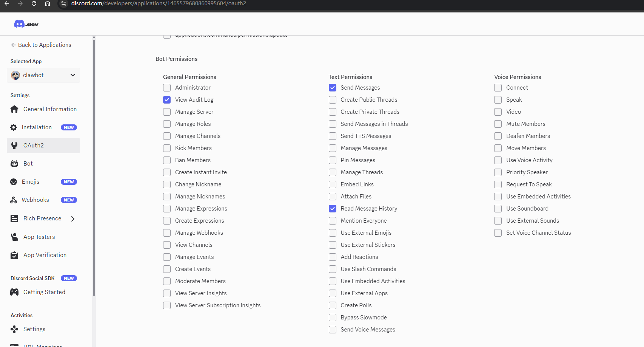Click the Bot robot icon in sidebar
Image resolution: width=644 pixels, height=347 pixels.
click(x=14, y=164)
